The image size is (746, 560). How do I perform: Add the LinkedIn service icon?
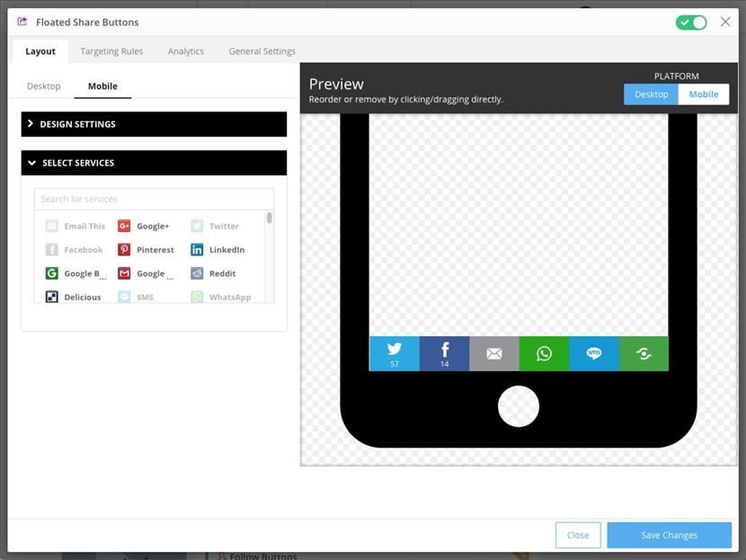coord(197,250)
